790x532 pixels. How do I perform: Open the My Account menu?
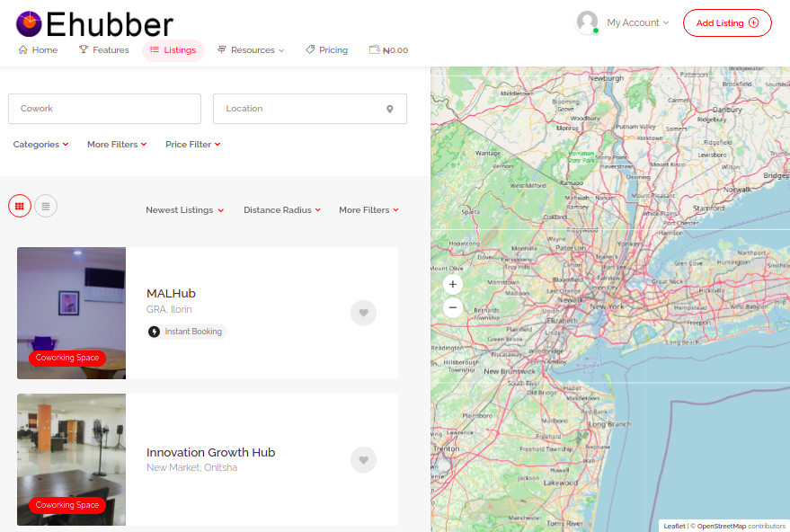(637, 23)
